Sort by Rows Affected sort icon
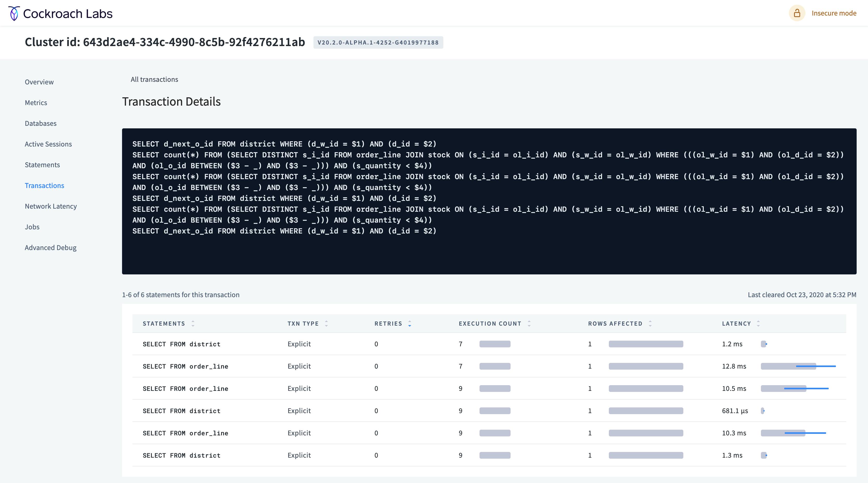The width and height of the screenshot is (868, 483). click(650, 324)
